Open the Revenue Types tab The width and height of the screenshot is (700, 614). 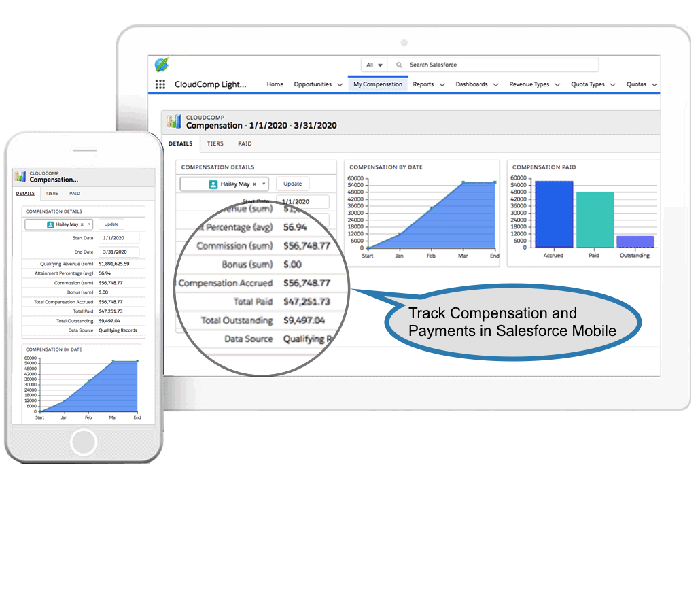point(529,84)
